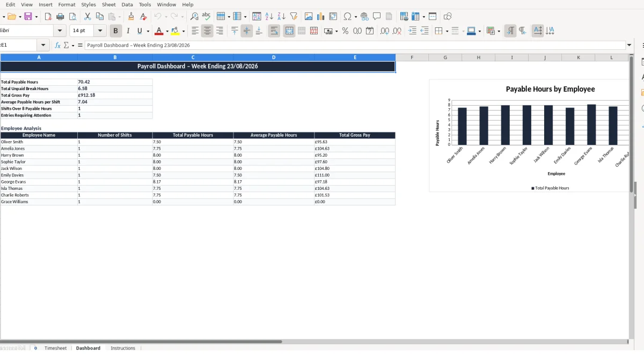
Task: Click the Clear Direct Formatting icon
Action: pyautogui.click(x=143, y=17)
